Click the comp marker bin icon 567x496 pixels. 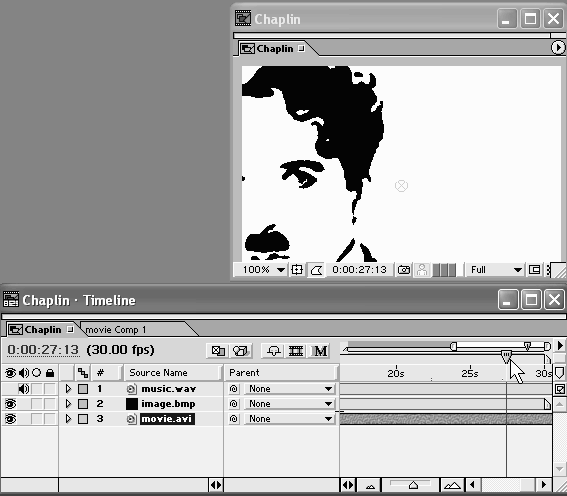tap(559, 373)
